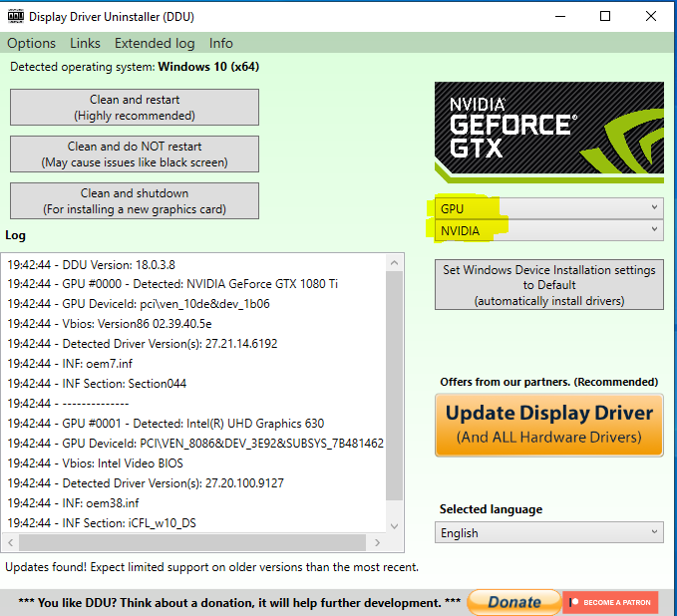Click Clean and shutdown button
This screenshot has width=677, height=616.
point(134,200)
